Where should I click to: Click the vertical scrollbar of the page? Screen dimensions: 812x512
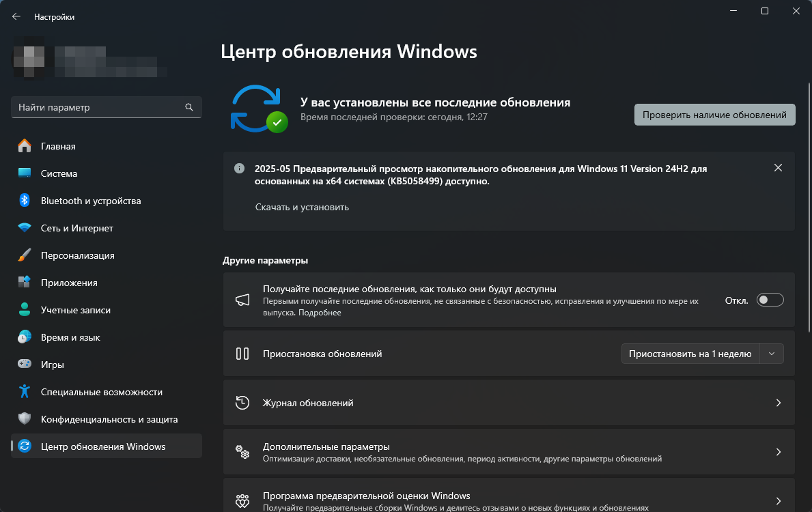pyautogui.click(x=809, y=207)
